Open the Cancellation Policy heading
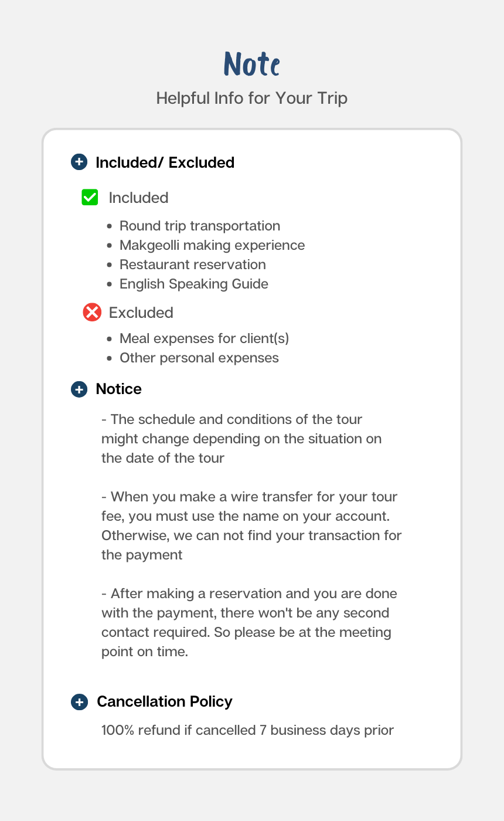This screenshot has height=821, width=504. point(164,702)
